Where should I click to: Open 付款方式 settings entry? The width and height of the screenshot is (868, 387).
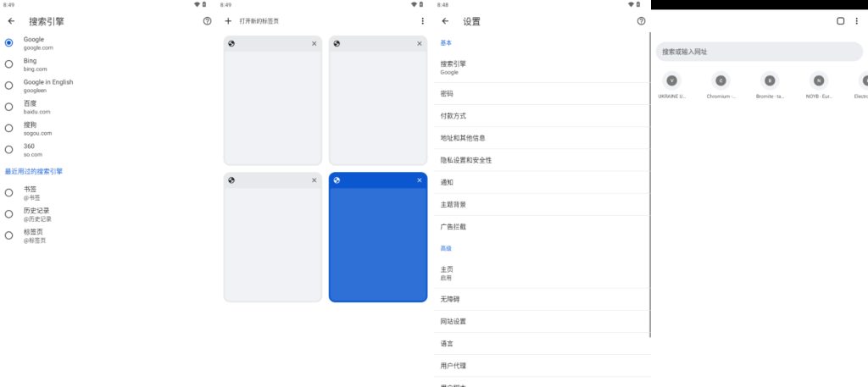[x=542, y=116]
